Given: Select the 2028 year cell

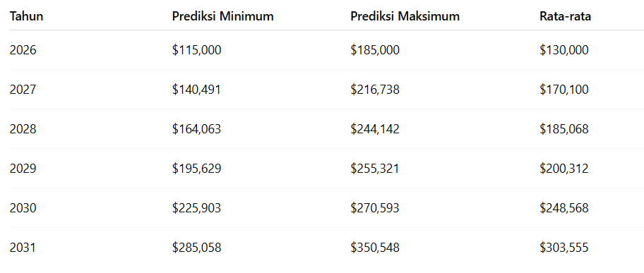Looking at the screenshot, I should [23, 129].
